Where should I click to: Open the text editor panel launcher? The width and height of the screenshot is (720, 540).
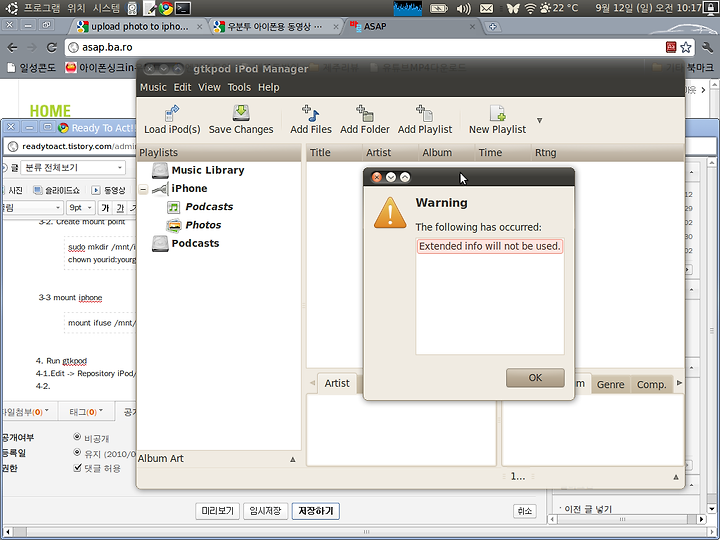tap(150, 8)
